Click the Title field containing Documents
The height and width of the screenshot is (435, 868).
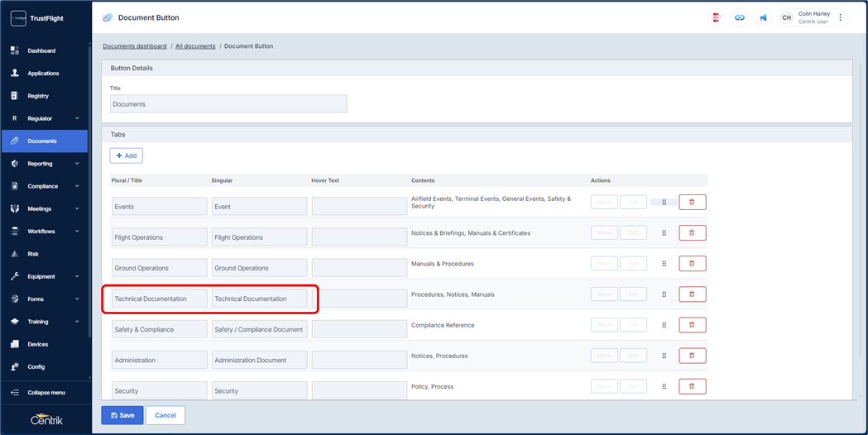(228, 104)
